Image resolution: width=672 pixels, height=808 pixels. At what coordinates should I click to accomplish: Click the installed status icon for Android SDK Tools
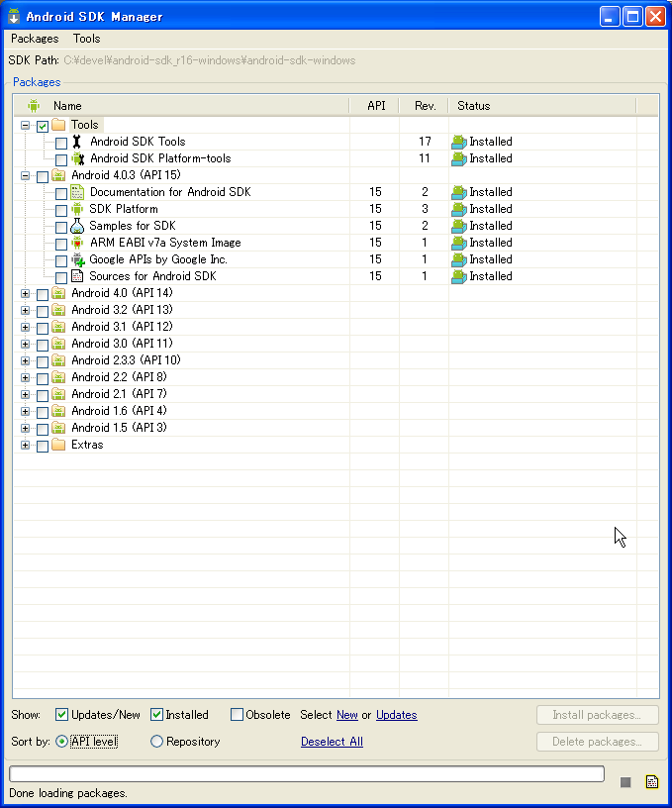coord(459,142)
